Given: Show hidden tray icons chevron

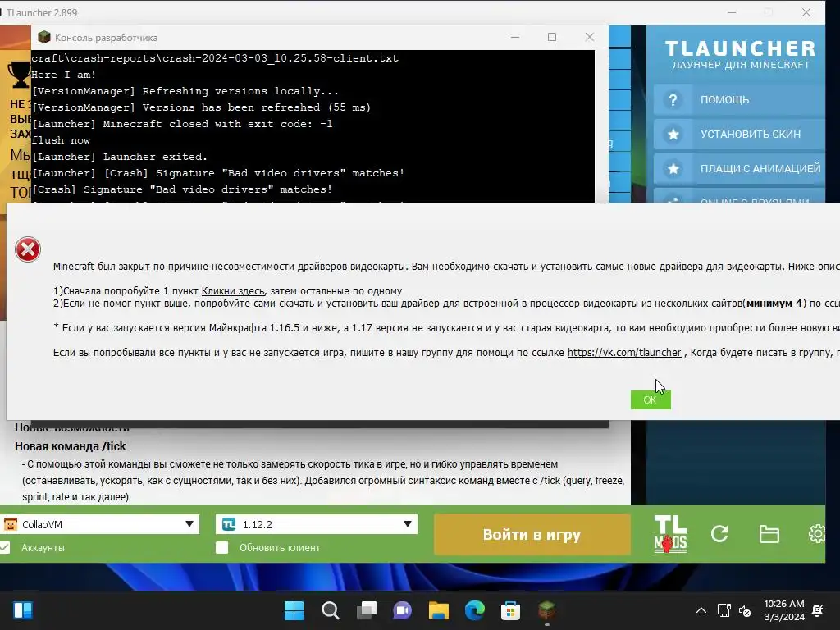Looking at the screenshot, I should tap(701, 610).
